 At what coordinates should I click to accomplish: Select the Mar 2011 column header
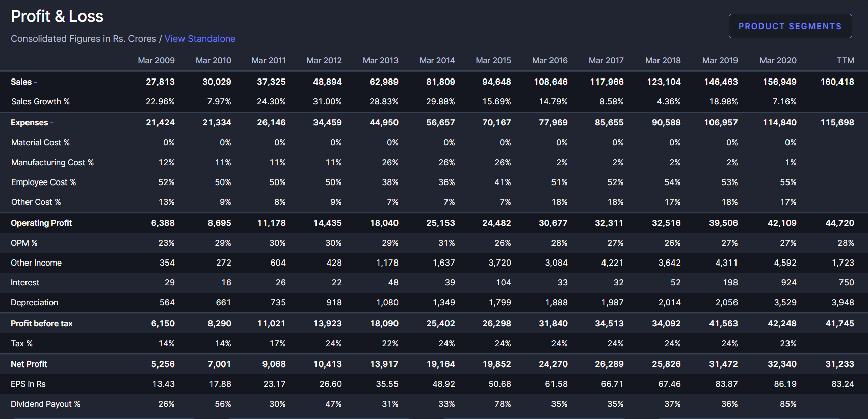[x=269, y=60]
